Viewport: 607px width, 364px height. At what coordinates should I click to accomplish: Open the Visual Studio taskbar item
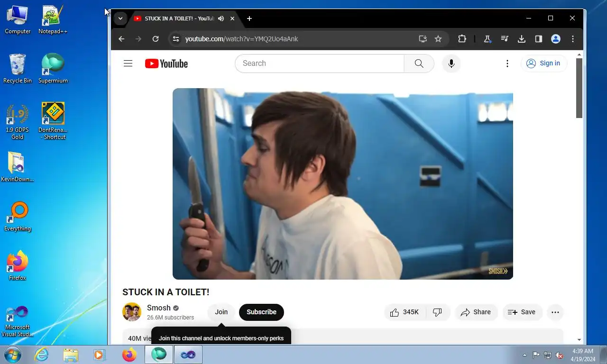coord(188,355)
